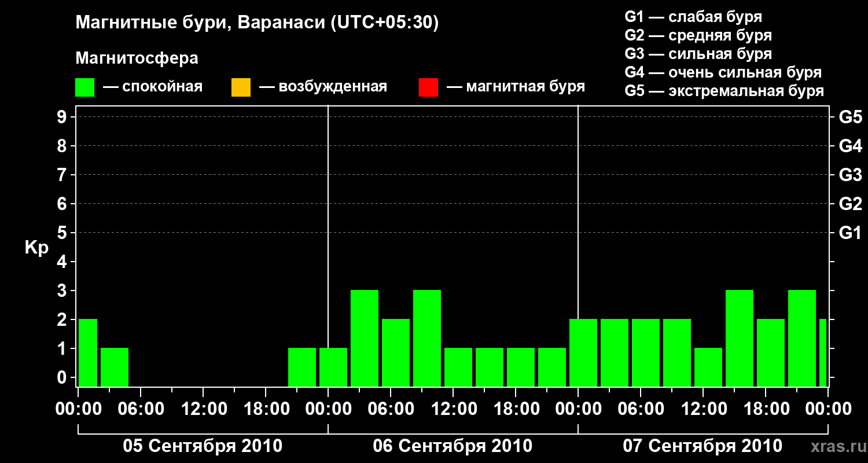This screenshot has width=868, height=463.
Task: Click the Kp 1 bar at 12:00 on 07 September
Action: 708,368
